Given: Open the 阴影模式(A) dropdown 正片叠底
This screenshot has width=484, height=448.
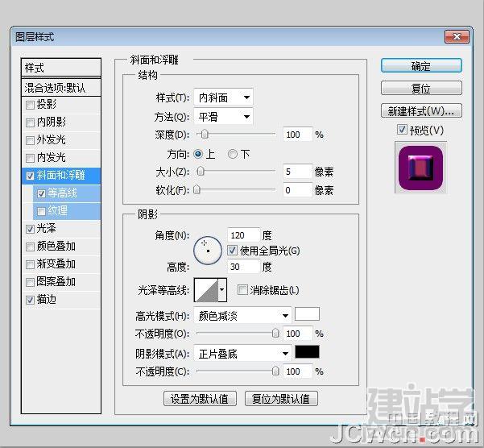Looking at the screenshot, I should 242,353.
